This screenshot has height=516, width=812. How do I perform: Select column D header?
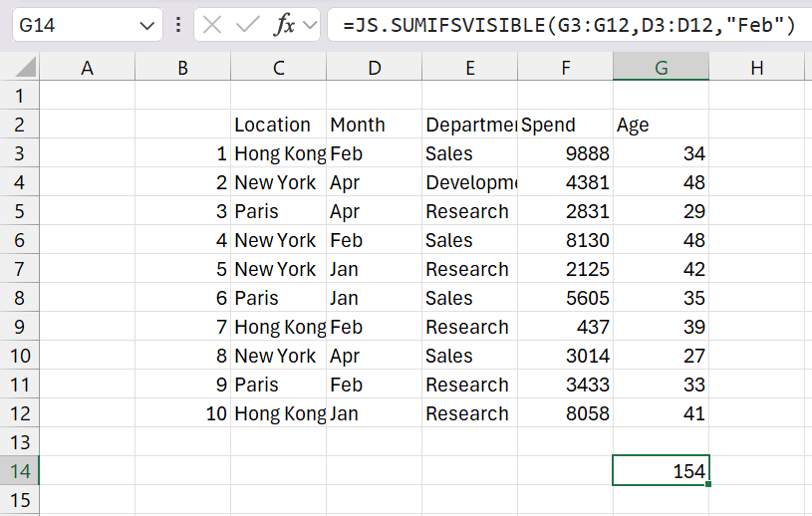374,68
